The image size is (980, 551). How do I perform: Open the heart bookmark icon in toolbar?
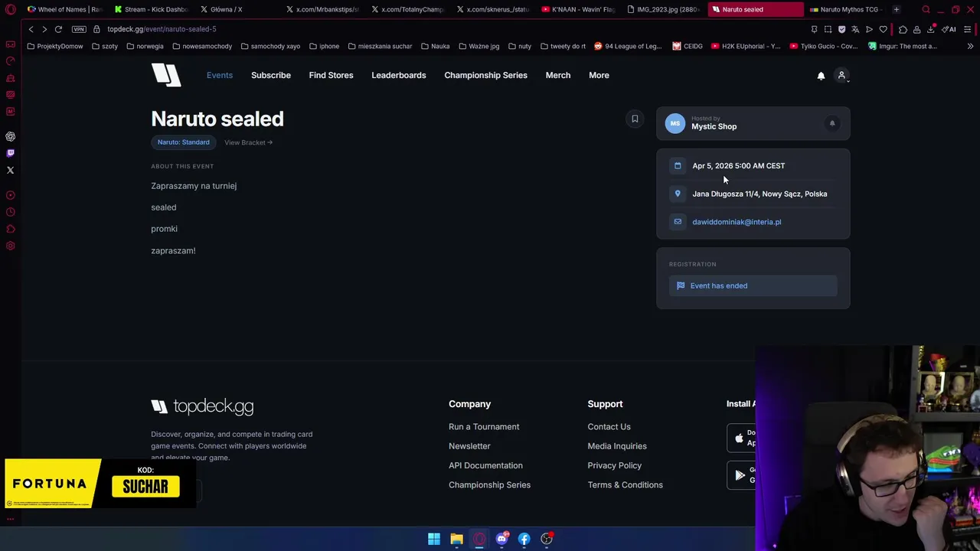884,29
